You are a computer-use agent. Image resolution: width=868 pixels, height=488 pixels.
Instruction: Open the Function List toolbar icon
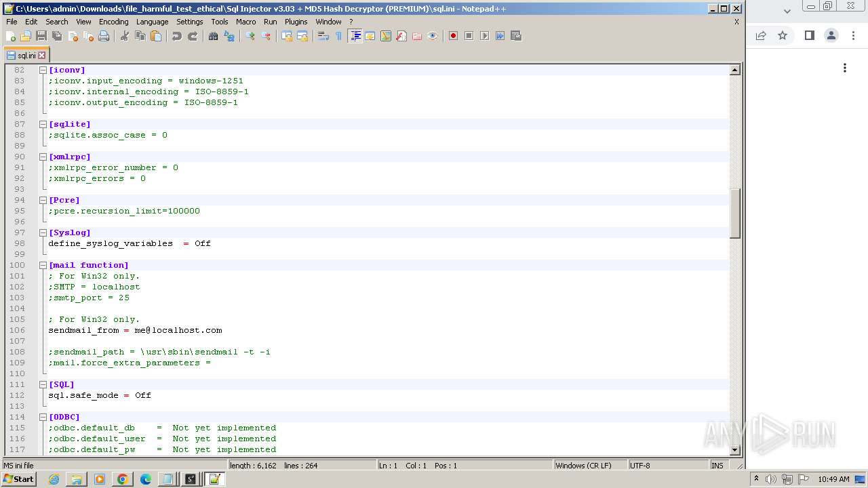pos(401,36)
